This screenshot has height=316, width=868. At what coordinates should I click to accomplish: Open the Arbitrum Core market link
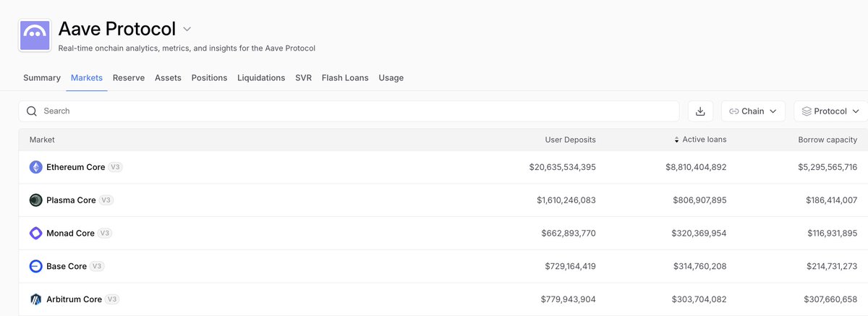[74, 299]
